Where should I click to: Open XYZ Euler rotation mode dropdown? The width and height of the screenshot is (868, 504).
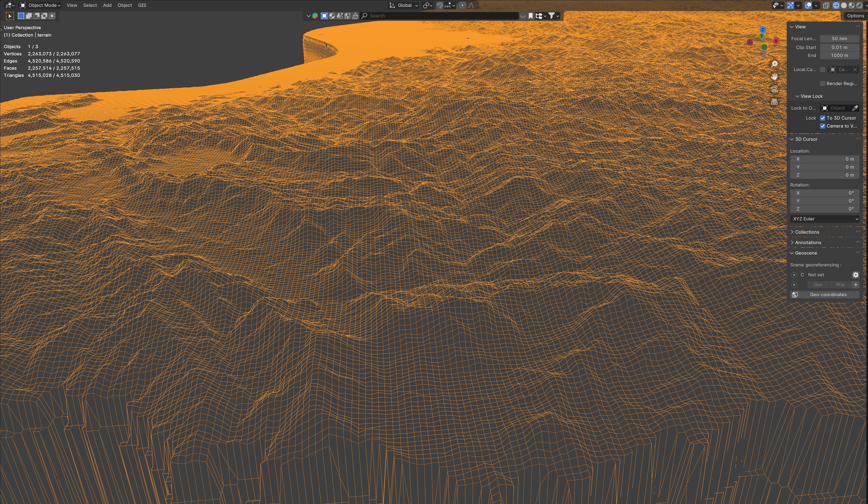click(825, 219)
